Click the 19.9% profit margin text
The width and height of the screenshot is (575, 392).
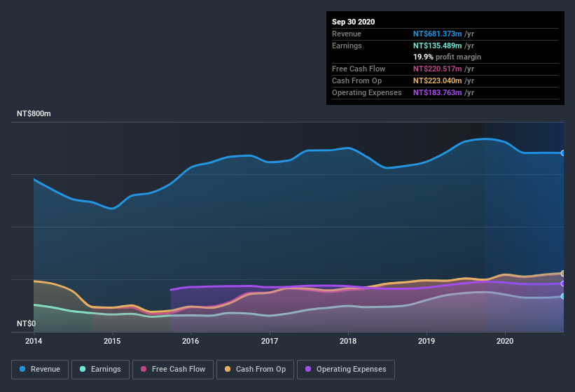447,57
